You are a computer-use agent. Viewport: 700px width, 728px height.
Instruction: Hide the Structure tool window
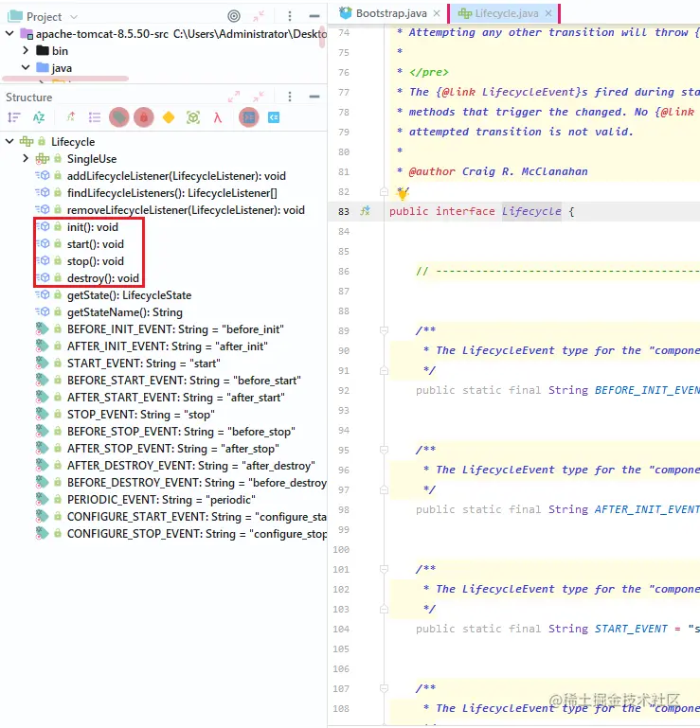(x=314, y=97)
